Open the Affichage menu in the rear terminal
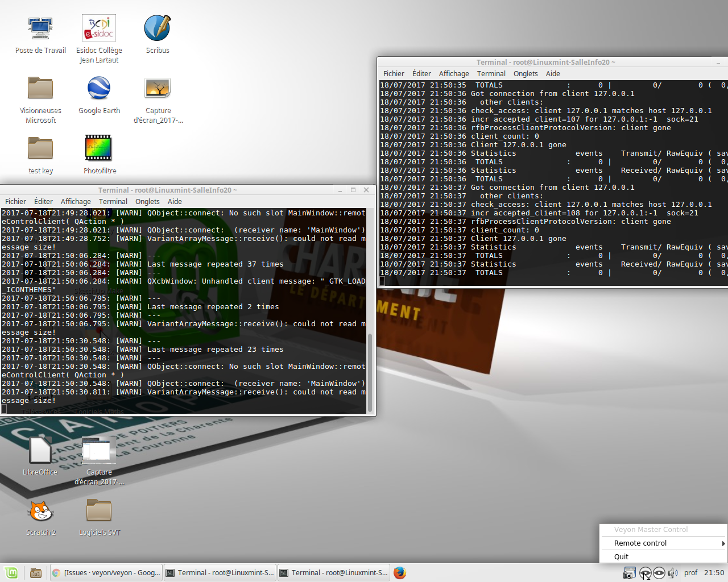Viewport: 728px width, 582px height. tap(453, 73)
